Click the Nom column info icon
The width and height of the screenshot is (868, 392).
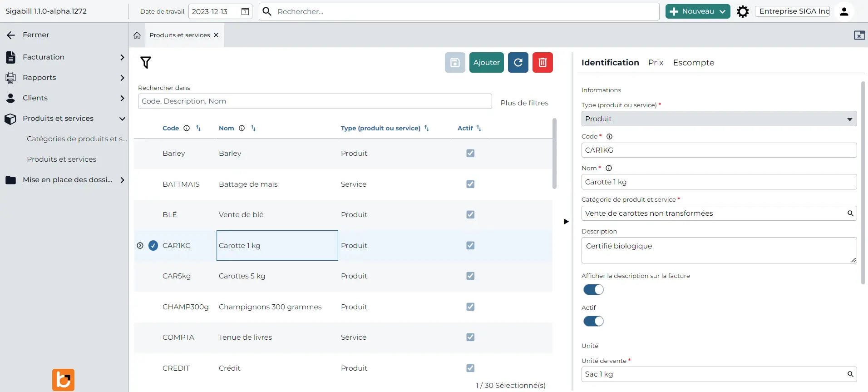242,128
